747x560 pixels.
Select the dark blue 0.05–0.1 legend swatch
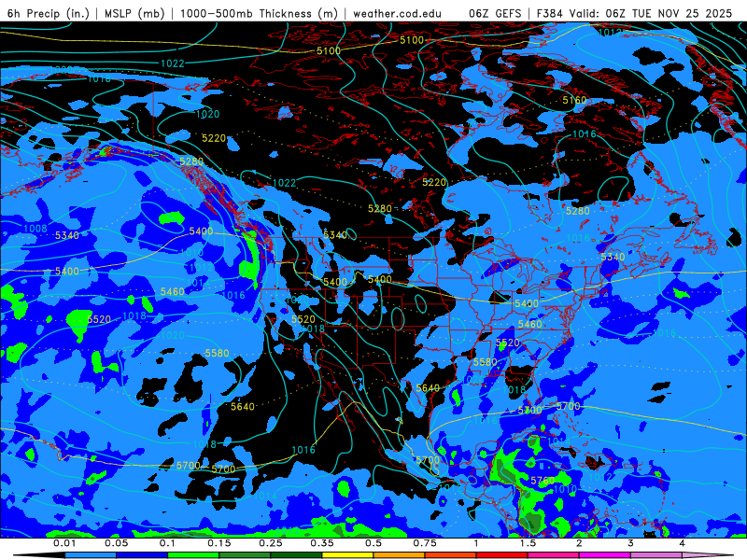[142, 555]
